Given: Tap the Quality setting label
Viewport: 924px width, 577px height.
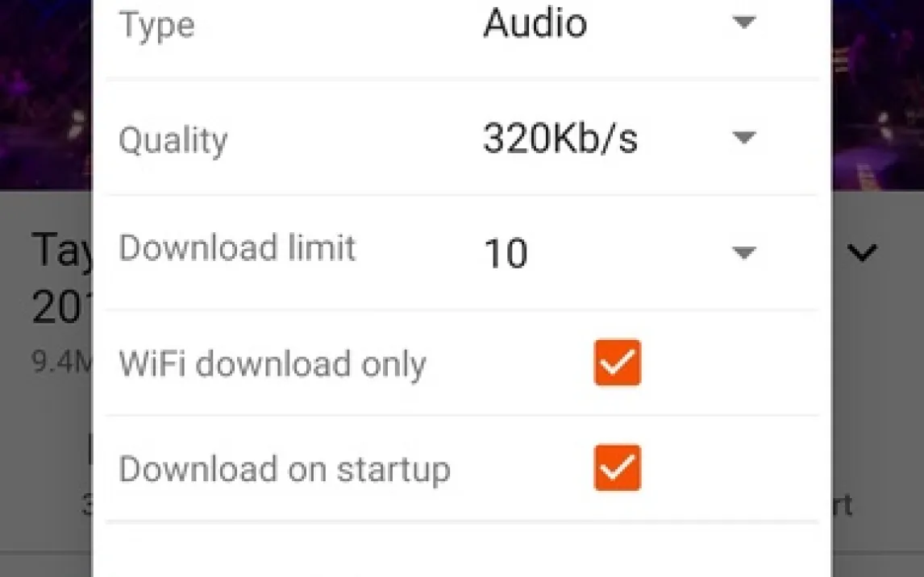Looking at the screenshot, I should (x=173, y=140).
